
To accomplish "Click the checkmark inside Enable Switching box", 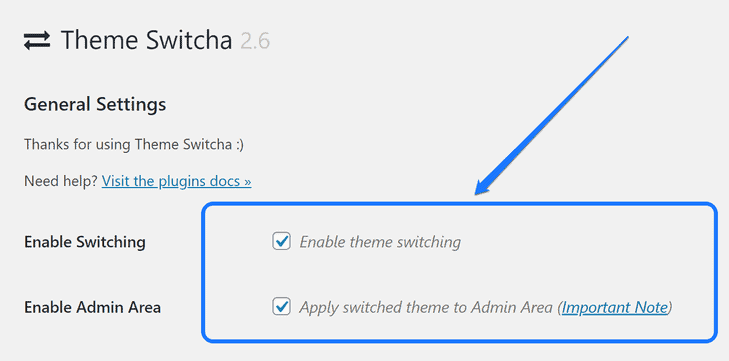I will click(281, 241).
